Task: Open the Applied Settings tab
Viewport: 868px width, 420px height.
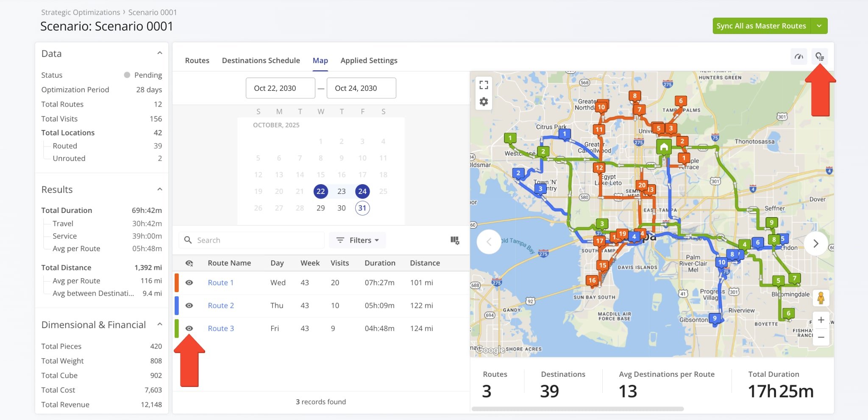Action: [369, 61]
